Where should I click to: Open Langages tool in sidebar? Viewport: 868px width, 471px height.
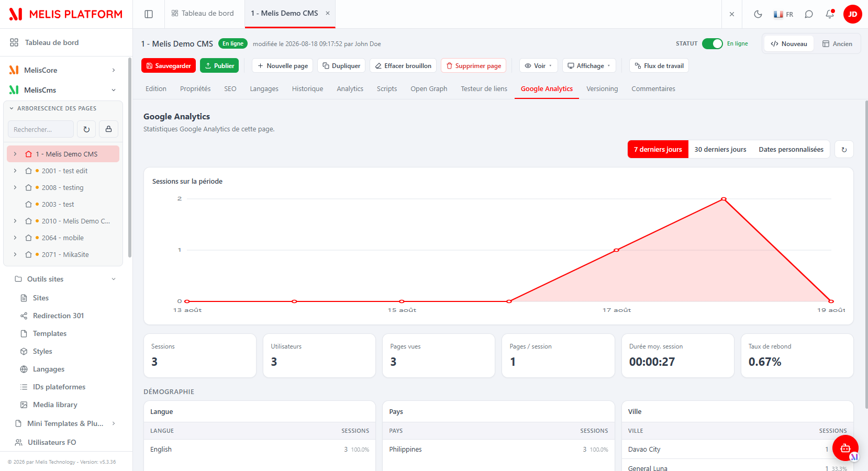[x=49, y=369]
